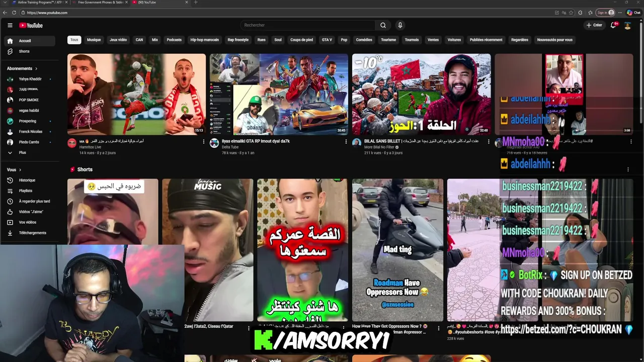Image resolution: width=644 pixels, height=362 pixels.
Task: Open Copilot Chat in the browser
Action: 633,13
